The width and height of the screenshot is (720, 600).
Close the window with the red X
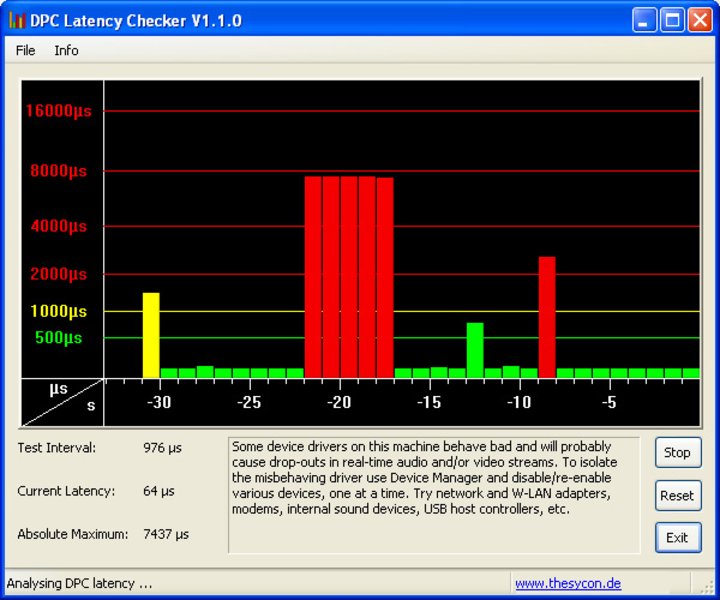click(699, 20)
